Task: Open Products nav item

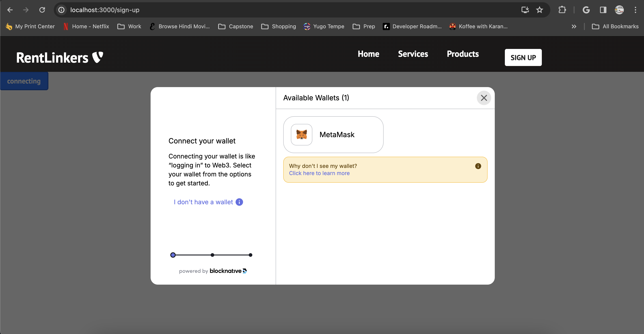Action: point(462,54)
